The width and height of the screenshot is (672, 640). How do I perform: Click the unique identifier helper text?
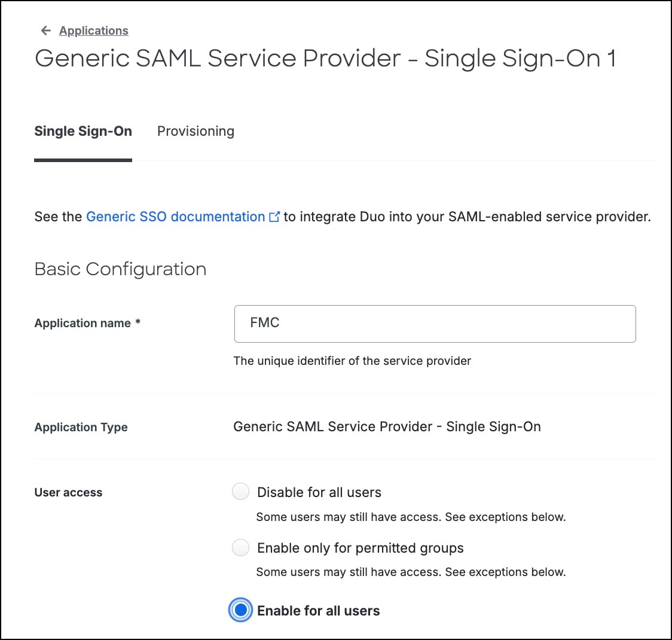(x=352, y=361)
